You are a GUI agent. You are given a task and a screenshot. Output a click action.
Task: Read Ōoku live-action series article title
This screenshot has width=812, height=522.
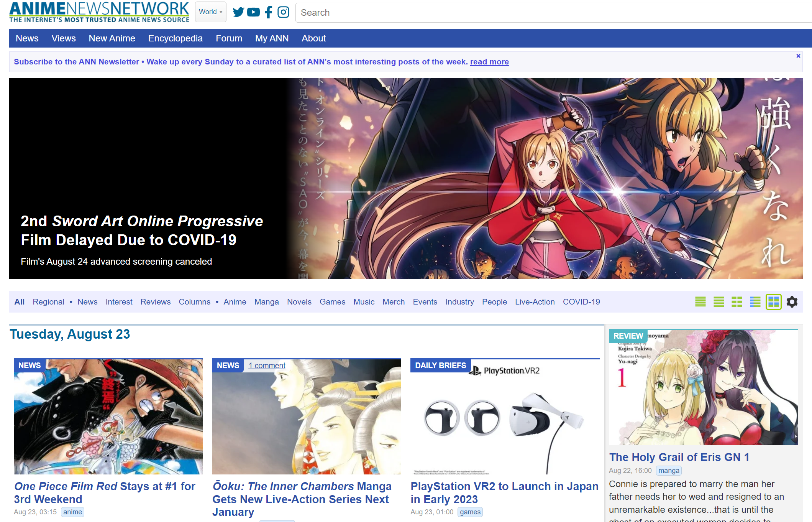(302, 499)
